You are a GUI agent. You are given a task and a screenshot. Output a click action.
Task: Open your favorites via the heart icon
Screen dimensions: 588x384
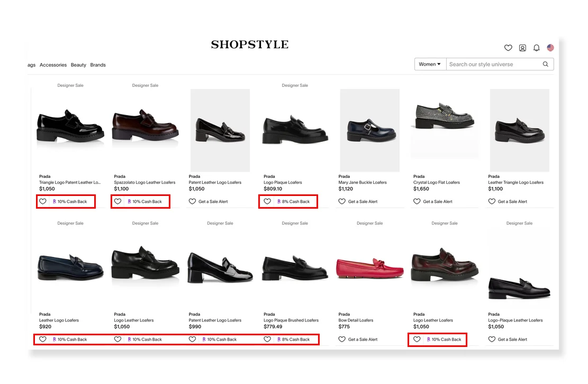[x=508, y=48]
